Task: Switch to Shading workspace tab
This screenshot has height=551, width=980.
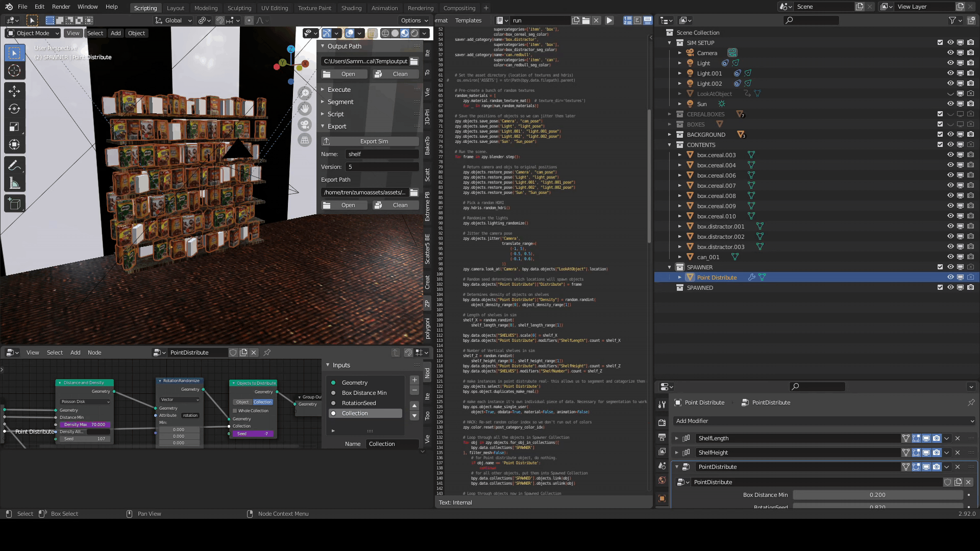Action: tap(351, 8)
